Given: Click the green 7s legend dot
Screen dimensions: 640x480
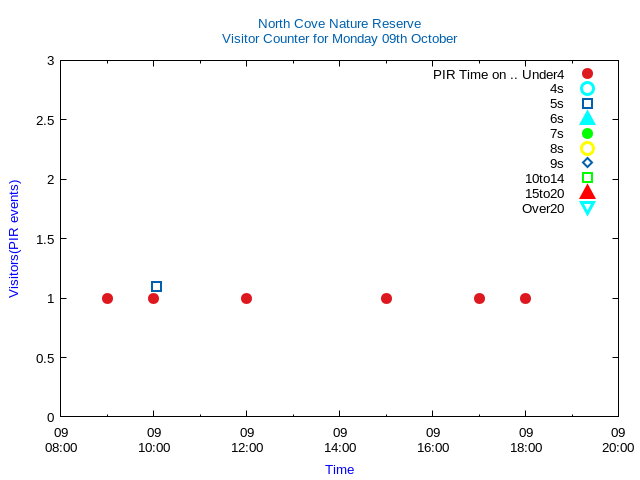Looking at the screenshot, I should pyautogui.click(x=588, y=134).
